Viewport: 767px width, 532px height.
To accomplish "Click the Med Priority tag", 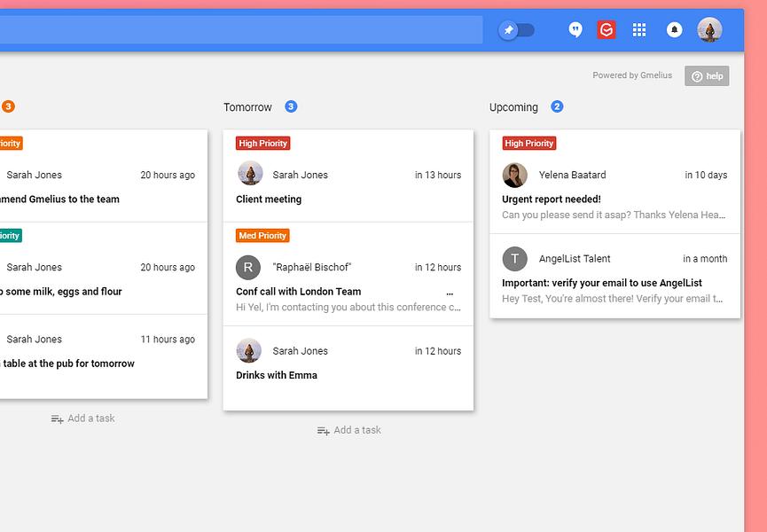I will pos(262,236).
